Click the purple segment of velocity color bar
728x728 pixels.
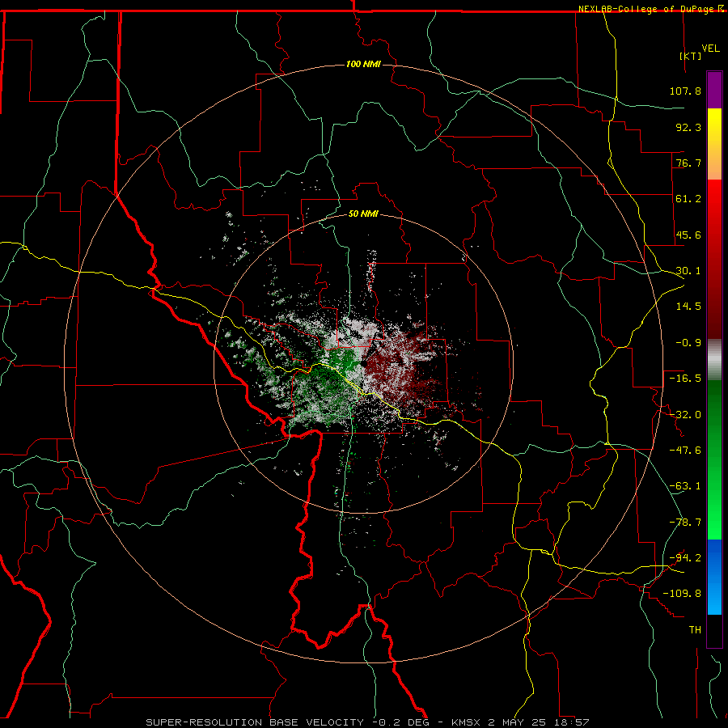[x=714, y=90]
